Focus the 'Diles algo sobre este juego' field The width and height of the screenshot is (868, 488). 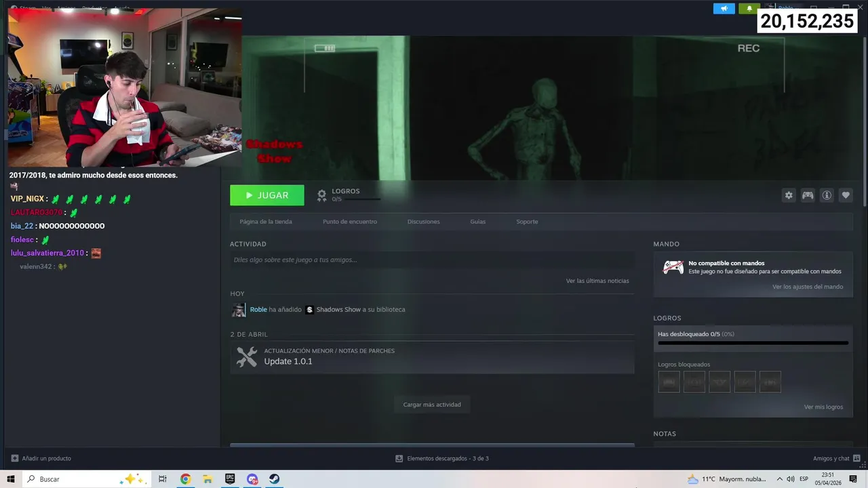(x=432, y=260)
